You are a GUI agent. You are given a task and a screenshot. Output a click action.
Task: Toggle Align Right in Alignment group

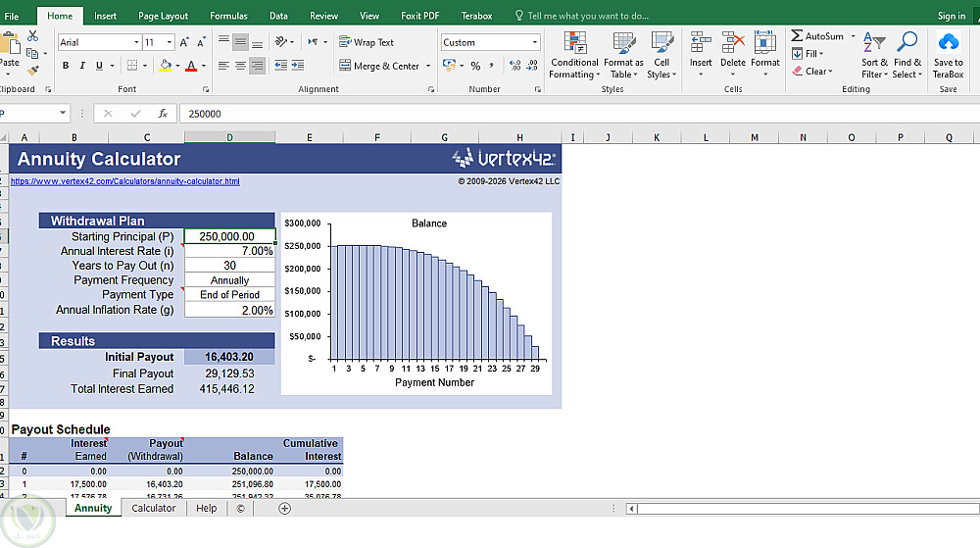tap(257, 66)
